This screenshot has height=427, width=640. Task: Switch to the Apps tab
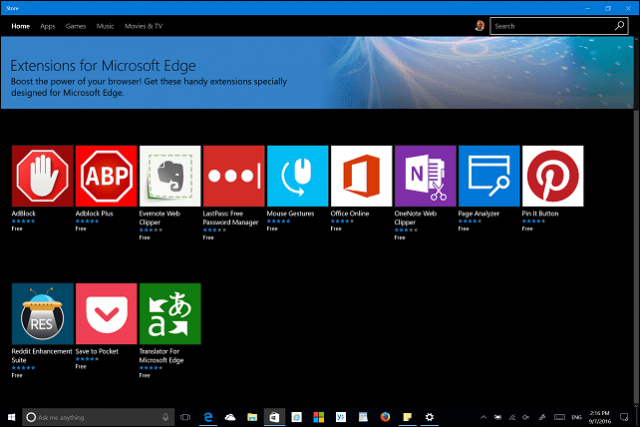48,26
